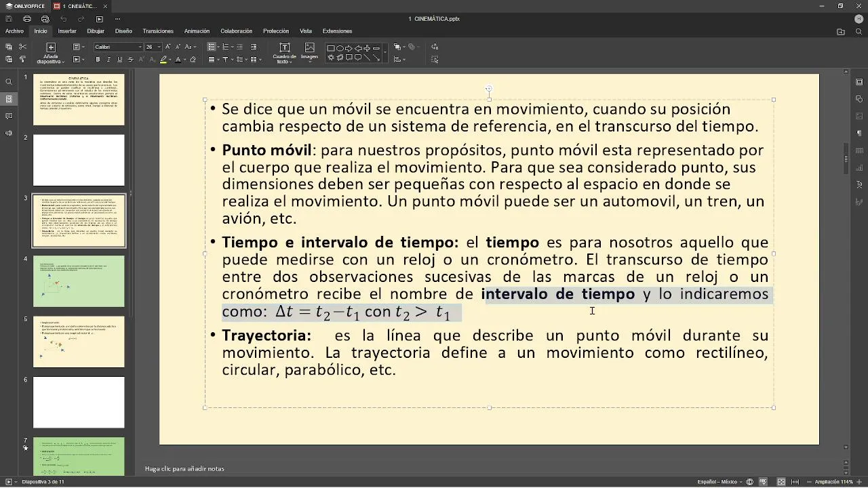Apply the font color A swatch
This screenshot has width=868, height=488.
point(178,60)
